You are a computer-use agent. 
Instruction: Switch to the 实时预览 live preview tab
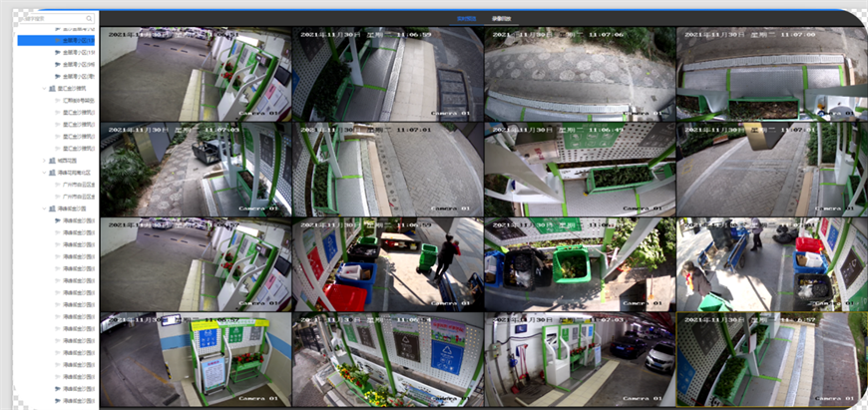[467, 18]
